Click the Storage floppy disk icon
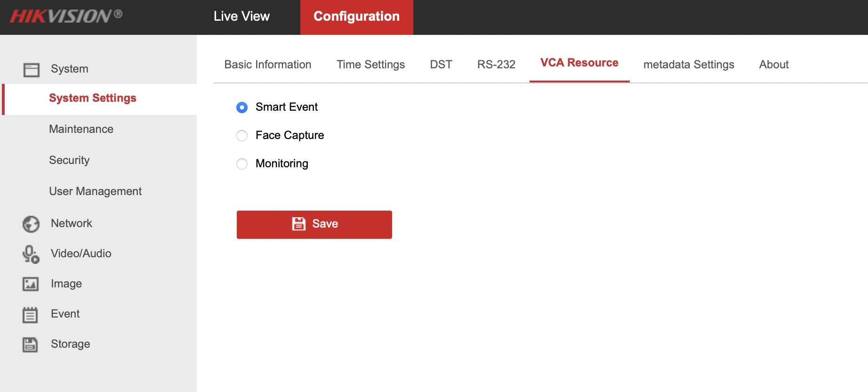Image resolution: width=868 pixels, height=392 pixels. click(x=30, y=344)
